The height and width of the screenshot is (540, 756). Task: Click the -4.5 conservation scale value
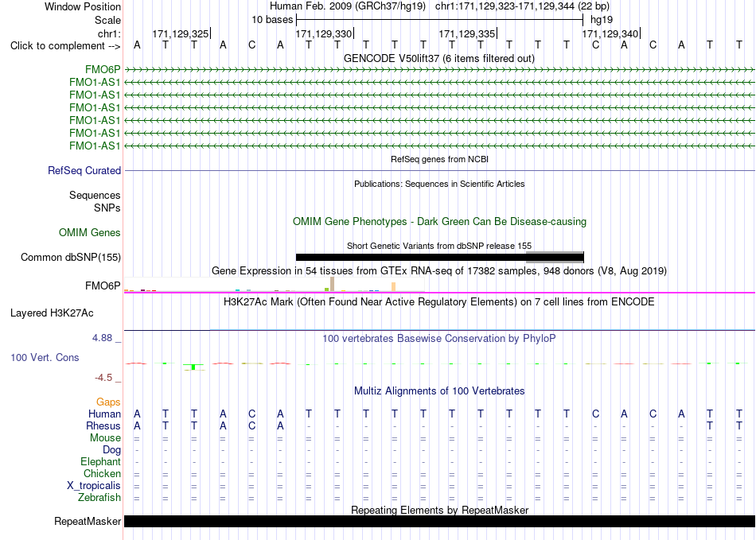(x=103, y=378)
